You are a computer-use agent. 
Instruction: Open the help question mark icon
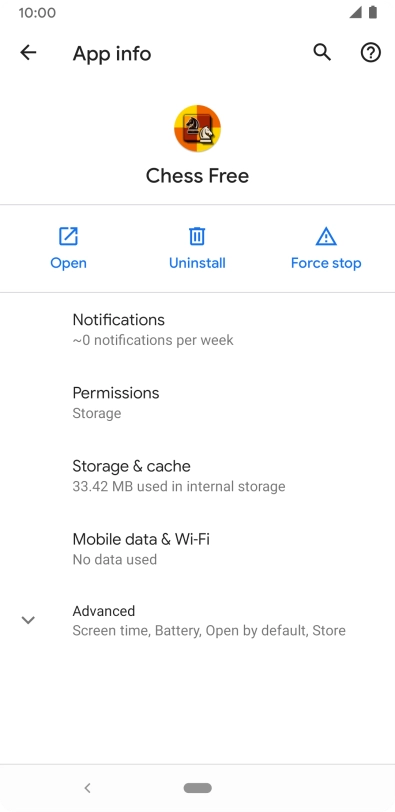coord(371,52)
